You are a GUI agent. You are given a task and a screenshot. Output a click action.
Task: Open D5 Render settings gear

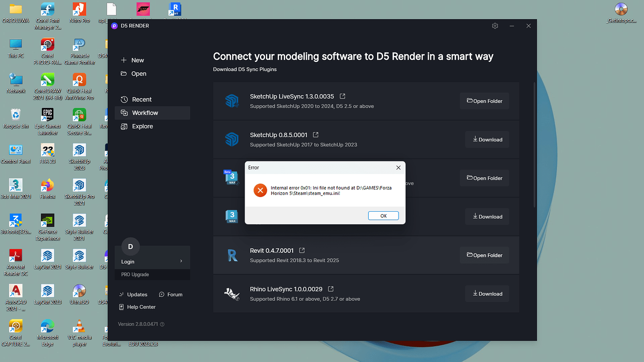[x=495, y=26]
